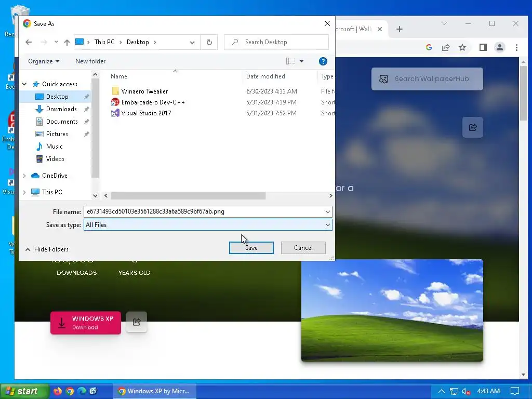
Task: Select Downloads in navigation pane
Action: [x=61, y=109]
